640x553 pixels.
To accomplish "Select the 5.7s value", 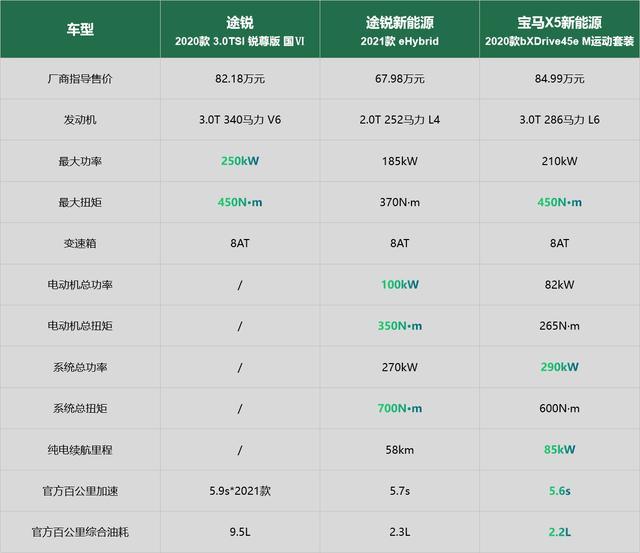I will tap(400, 491).
